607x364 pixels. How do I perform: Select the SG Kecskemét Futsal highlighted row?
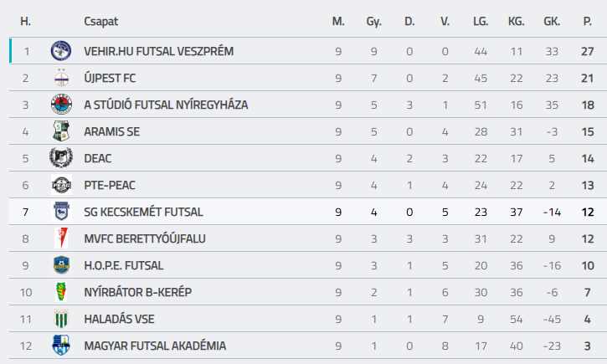click(x=268, y=213)
